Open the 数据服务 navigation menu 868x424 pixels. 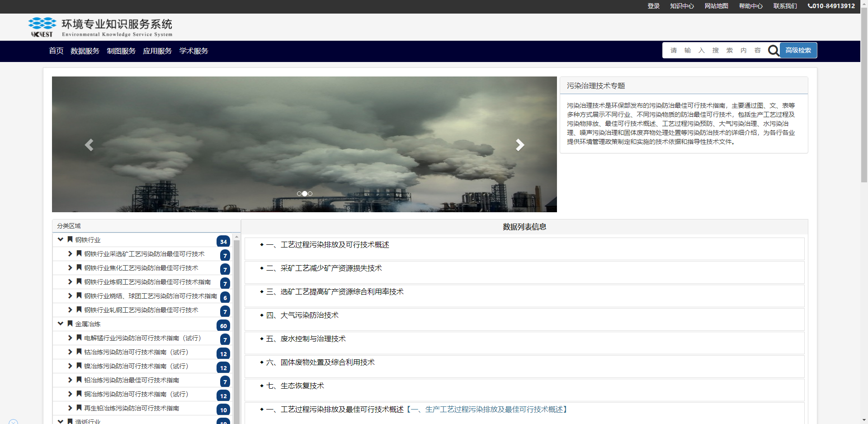tap(85, 51)
